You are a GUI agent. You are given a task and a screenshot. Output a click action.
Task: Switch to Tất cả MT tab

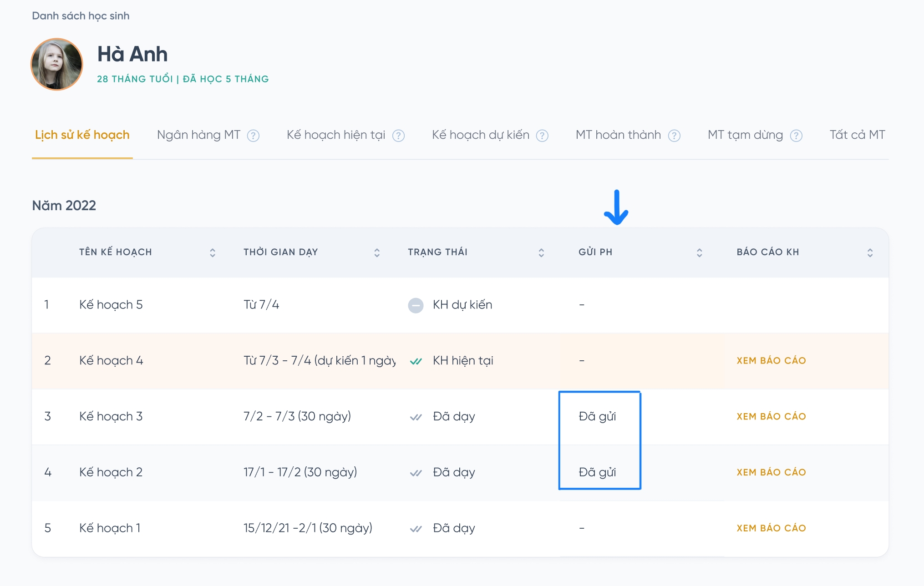pos(857,135)
